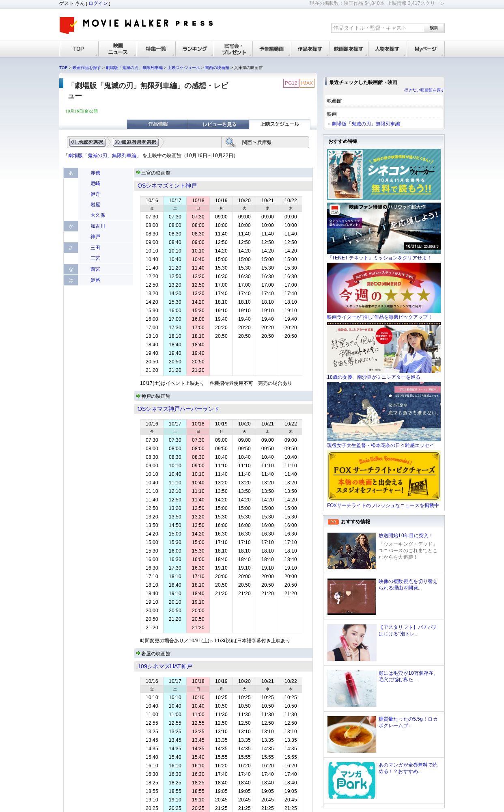
Task: Open the TENET テネット banner image
Action: click(384, 228)
